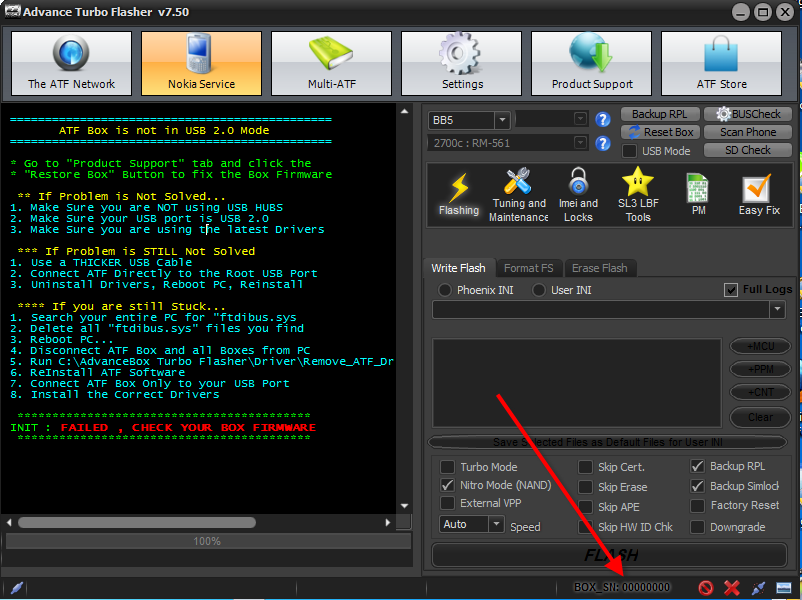The image size is (802, 600).
Task: Click Save Selected Files as Default button
Action: [x=607, y=442]
